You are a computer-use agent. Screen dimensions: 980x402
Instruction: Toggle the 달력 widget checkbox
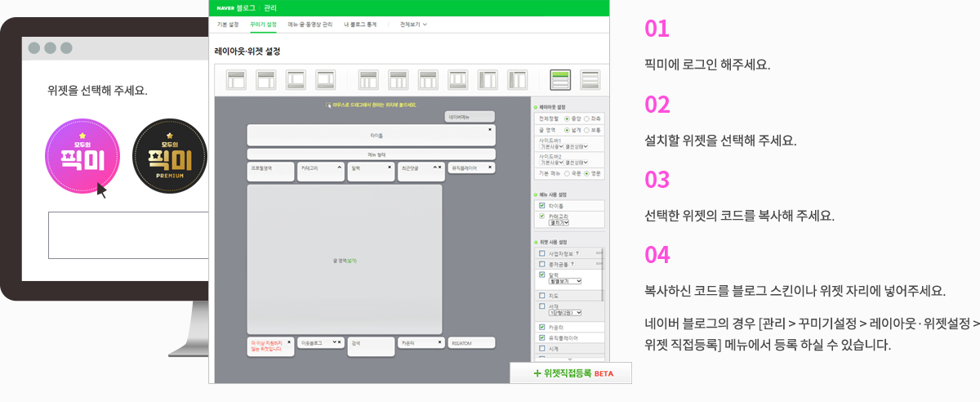pyautogui.click(x=542, y=275)
